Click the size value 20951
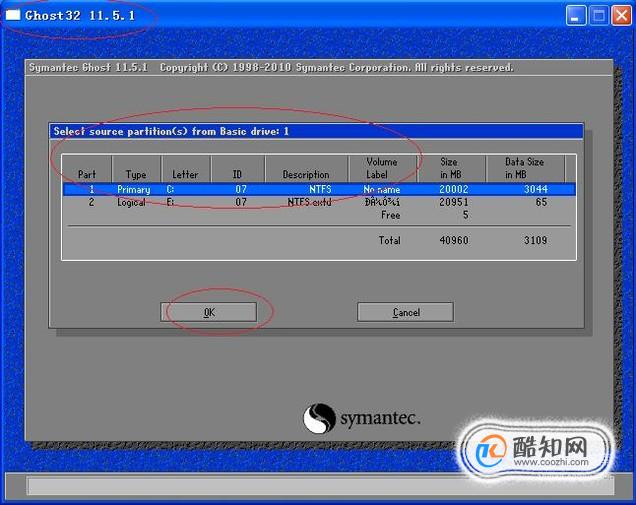 point(453,202)
